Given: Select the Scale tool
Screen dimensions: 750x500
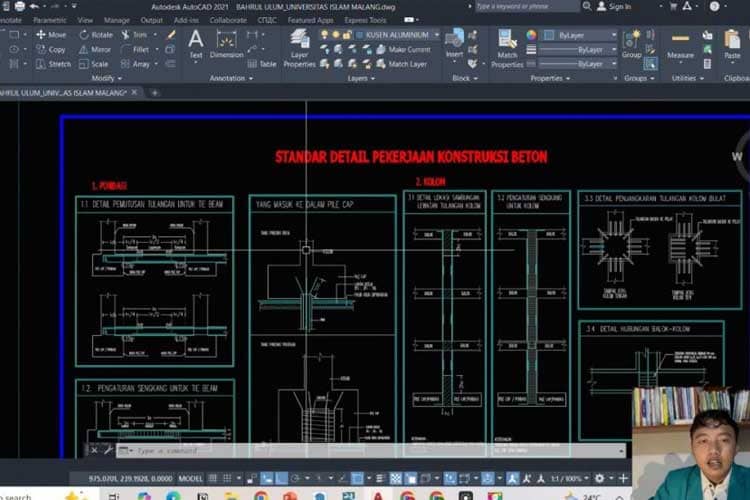Looking at the screenshot, I should (x=93, y=64).
